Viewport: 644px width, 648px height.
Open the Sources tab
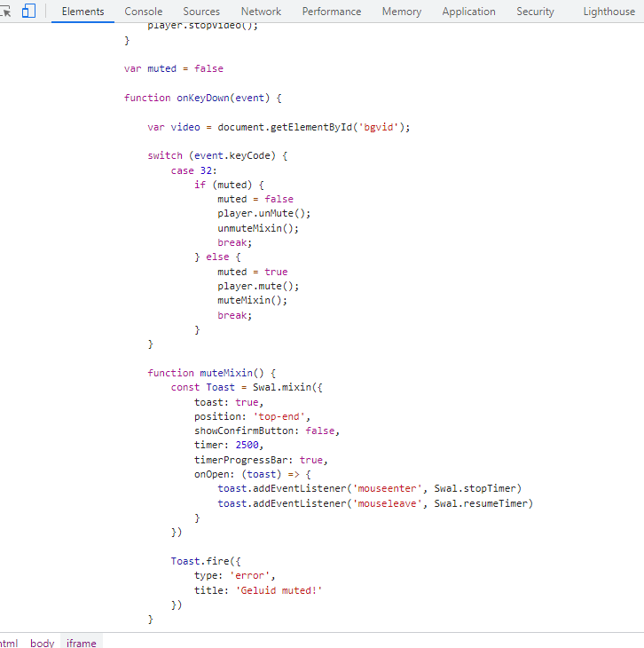[x=201, y=12]
